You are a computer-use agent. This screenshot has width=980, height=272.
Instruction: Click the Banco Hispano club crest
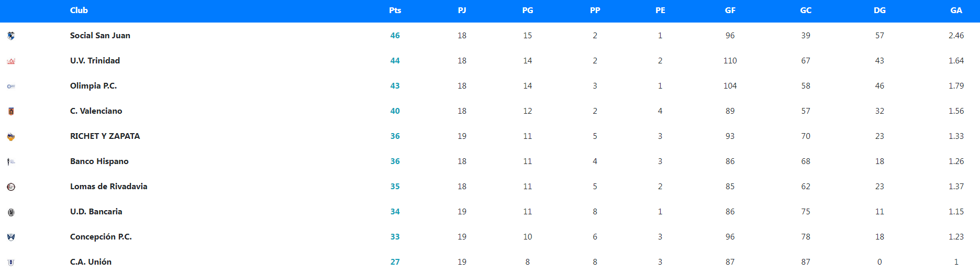(x=11, y=162)
